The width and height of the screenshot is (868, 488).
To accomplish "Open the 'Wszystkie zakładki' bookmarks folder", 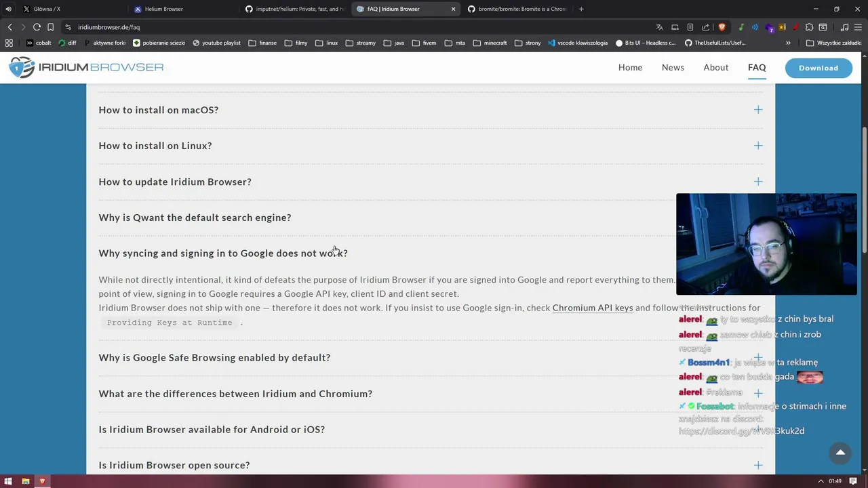I will pos(833,43).
